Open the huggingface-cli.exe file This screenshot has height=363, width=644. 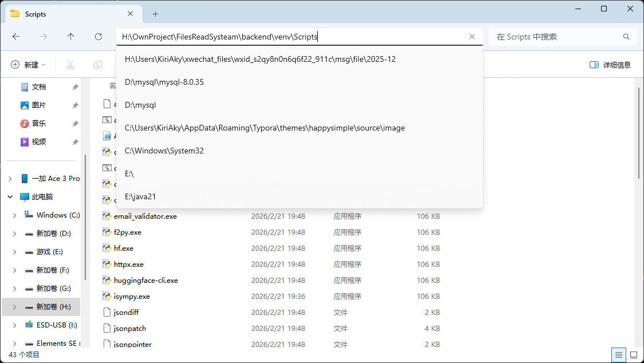(x=145, y=281)
